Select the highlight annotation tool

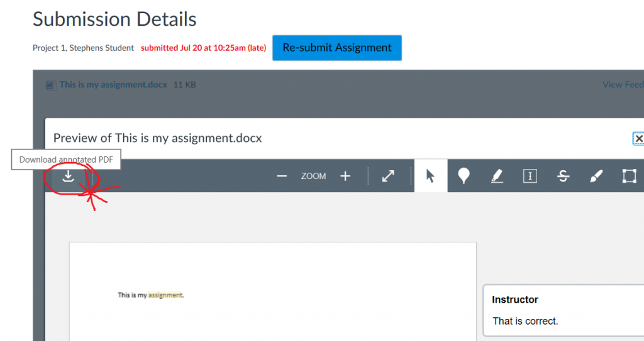[497, 176]
